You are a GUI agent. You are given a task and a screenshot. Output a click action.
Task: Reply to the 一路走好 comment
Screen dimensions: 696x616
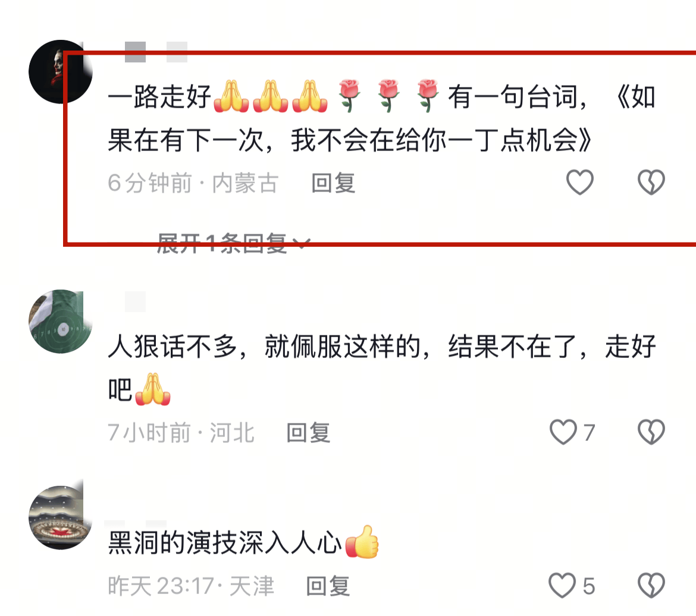[333, 183]
